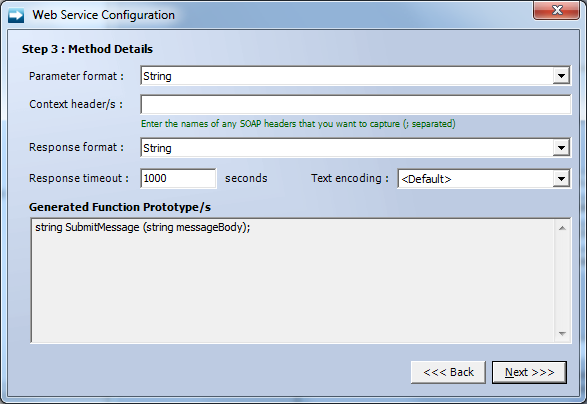This screenshot has height=404, width=587.
Task: Click the prototype scrollbar up arrow
Action: coord(562,228)
